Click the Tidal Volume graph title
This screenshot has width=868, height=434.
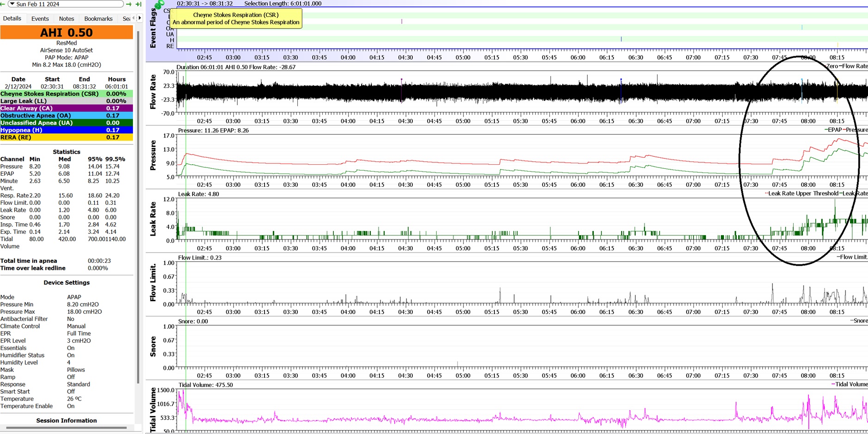[153, 410]
